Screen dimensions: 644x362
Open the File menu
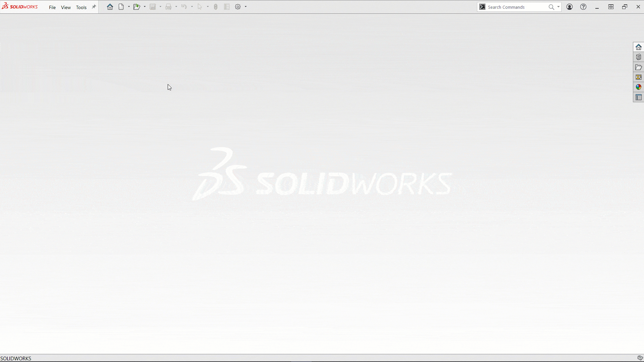pyautogui.click(x=52, y=7)
